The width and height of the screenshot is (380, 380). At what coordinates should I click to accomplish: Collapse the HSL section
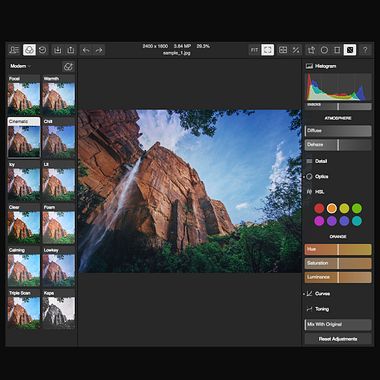click(x=315, y=192)
